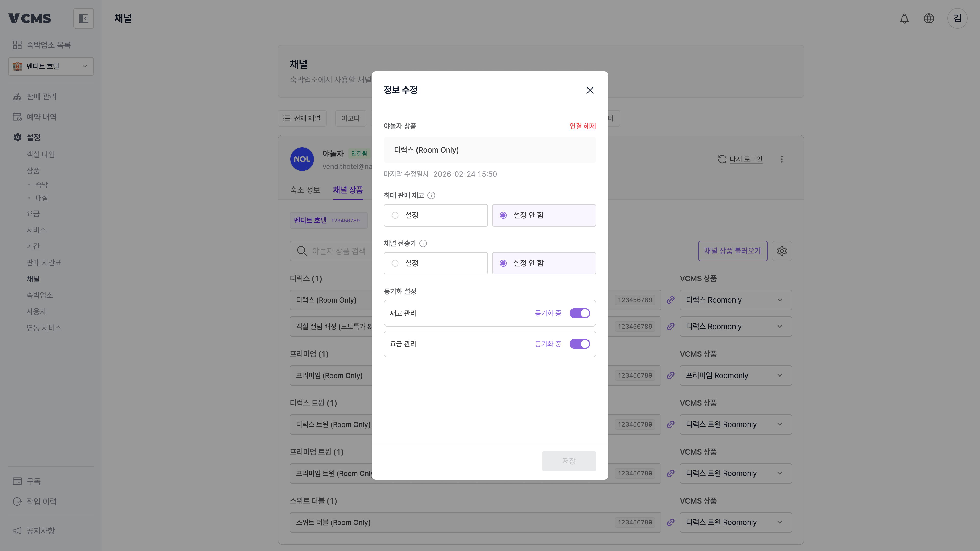
Task: Open 공지사항 in the sidebar
Action: click(34, 531)
